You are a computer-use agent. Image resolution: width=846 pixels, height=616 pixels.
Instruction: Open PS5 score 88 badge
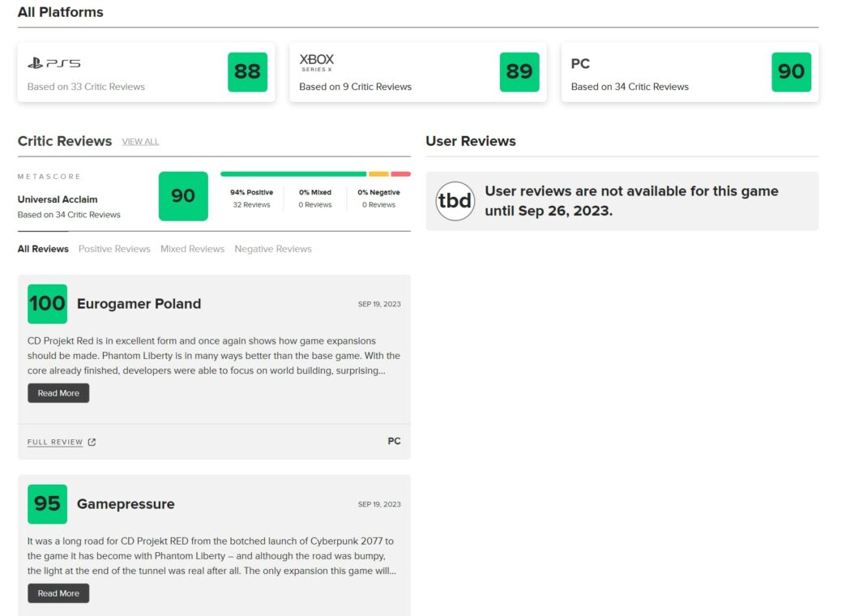pyautogui.click(x=248, y=72)
